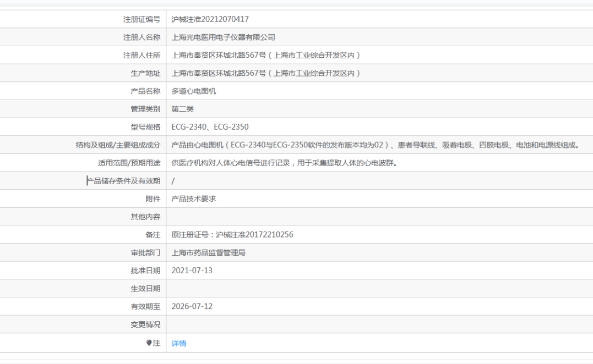
Task: Click the address value in the 生产地址 row
Action: pyautogui.click(x=266, y=73)
